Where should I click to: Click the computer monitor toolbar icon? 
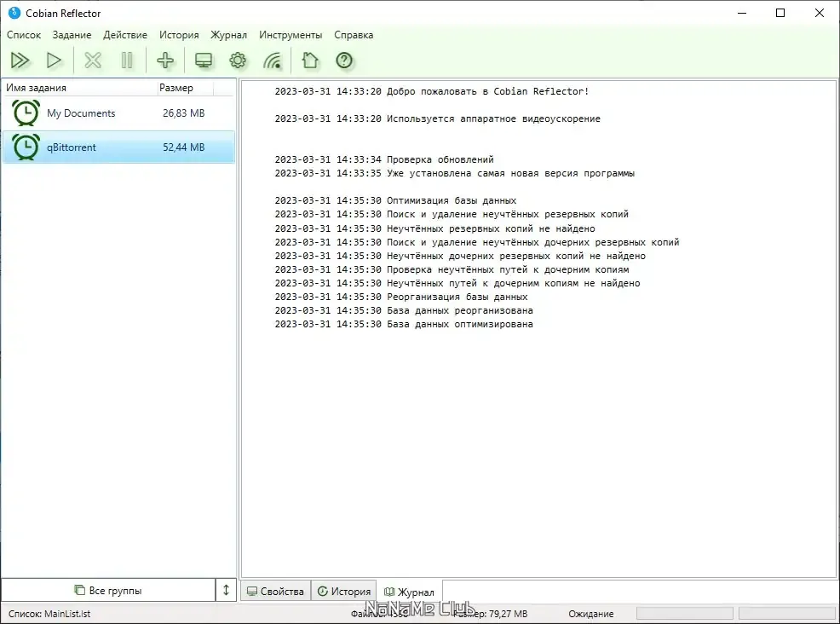[204, 61]
